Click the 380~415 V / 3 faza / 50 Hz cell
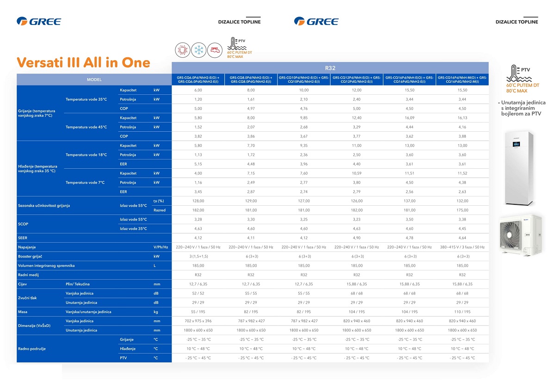The width and height of the screenshot is (555, 392). (462, 247)
